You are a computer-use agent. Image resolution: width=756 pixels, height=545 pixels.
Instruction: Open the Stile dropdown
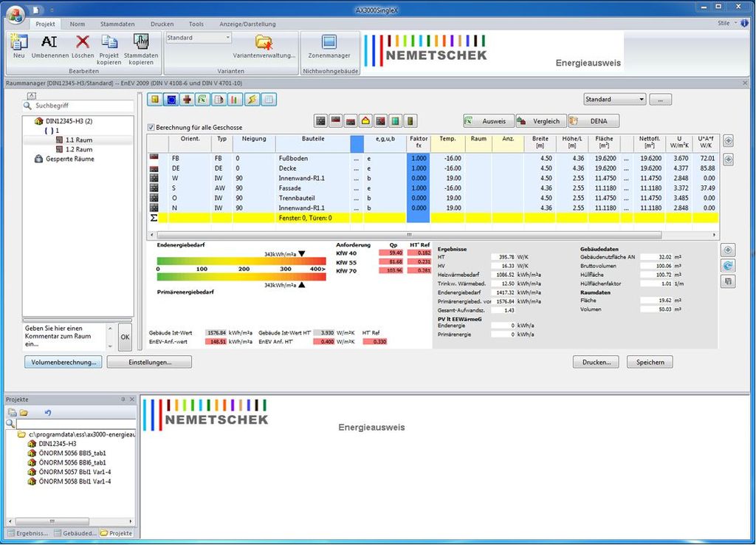click(x=727, y=23)
